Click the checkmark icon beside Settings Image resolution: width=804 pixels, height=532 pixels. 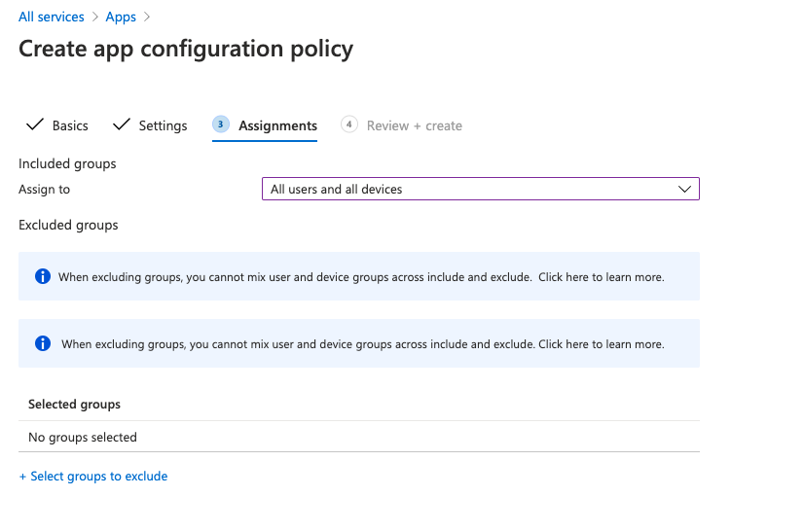point(122,125)
